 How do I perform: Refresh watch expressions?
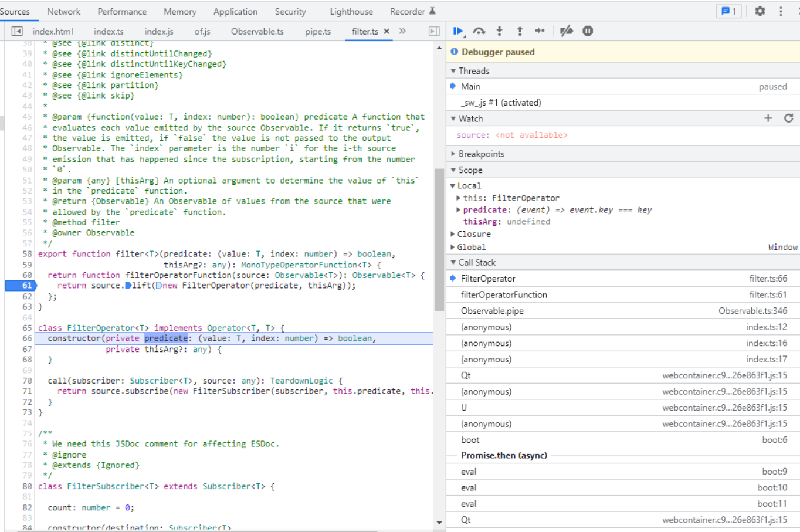click(x=789, y=118)
